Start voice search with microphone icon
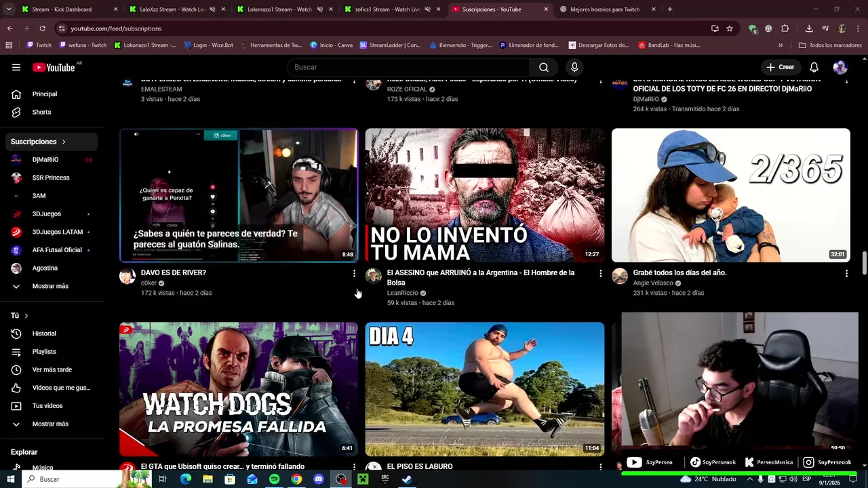The width and height of the screenshot is (868, 488). (x=574, y=67)
